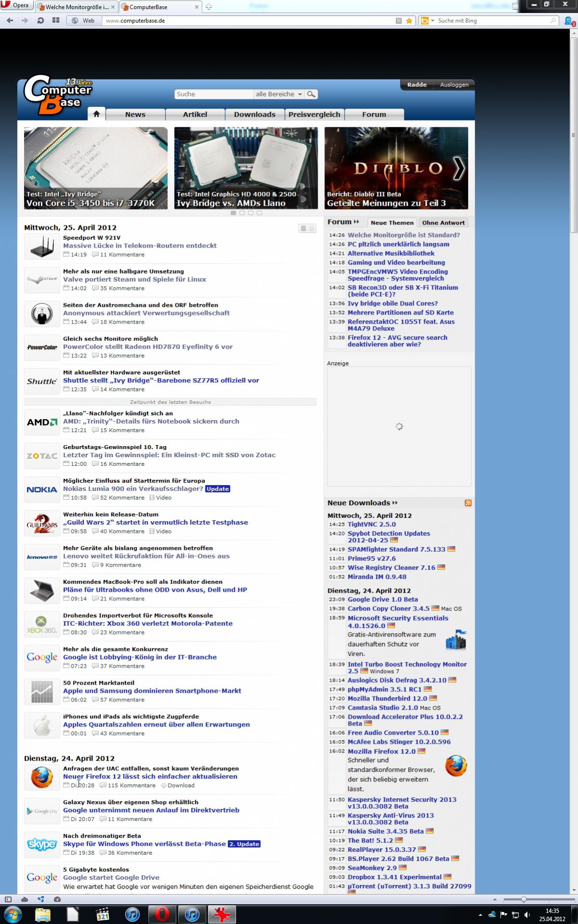Open the search engine dropdown (Bing)
The height and width of the screenshot is (924, 578).
tap(427, 21)
